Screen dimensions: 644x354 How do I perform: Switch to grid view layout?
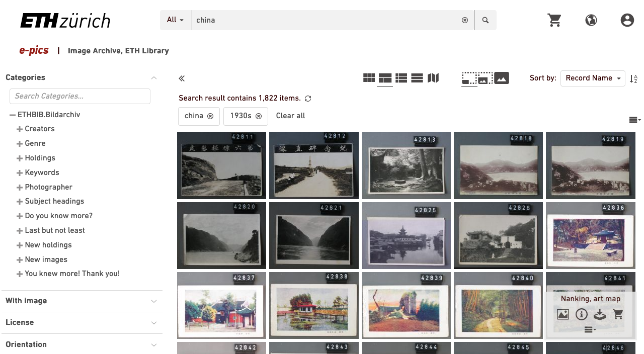[x=369, y=78]
